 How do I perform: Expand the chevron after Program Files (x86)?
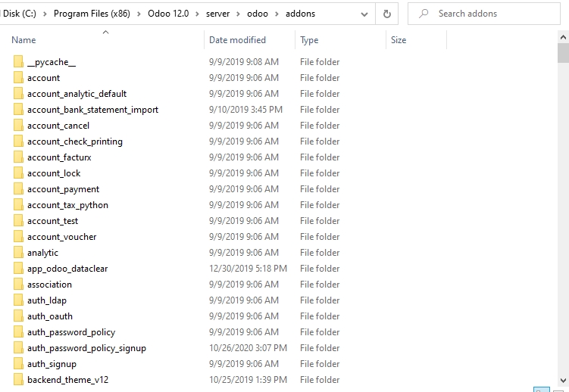[x=139, y=14]
